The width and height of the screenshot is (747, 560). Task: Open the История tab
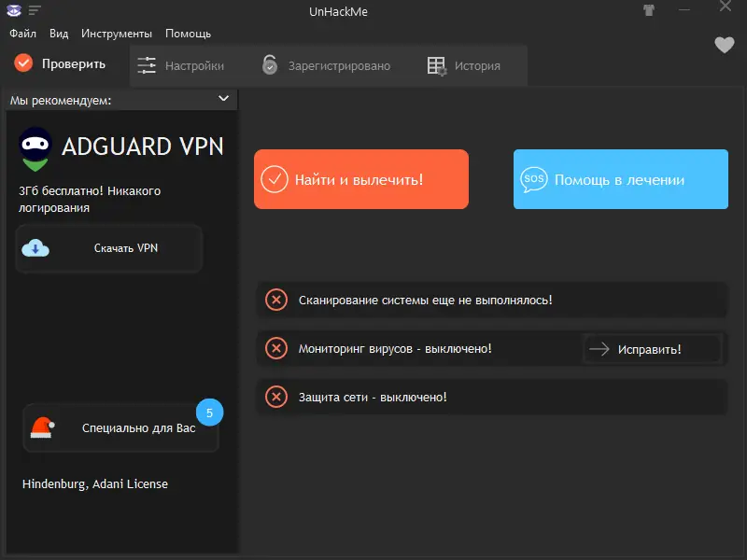[x=464, y=65]
